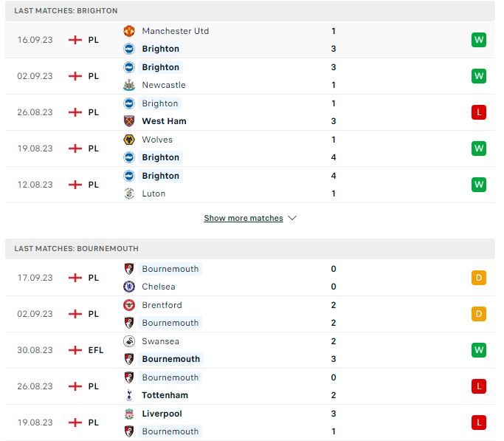Click the West Ham crest icon
Screen dimensions: 504x441
click(x=129, y=121)
